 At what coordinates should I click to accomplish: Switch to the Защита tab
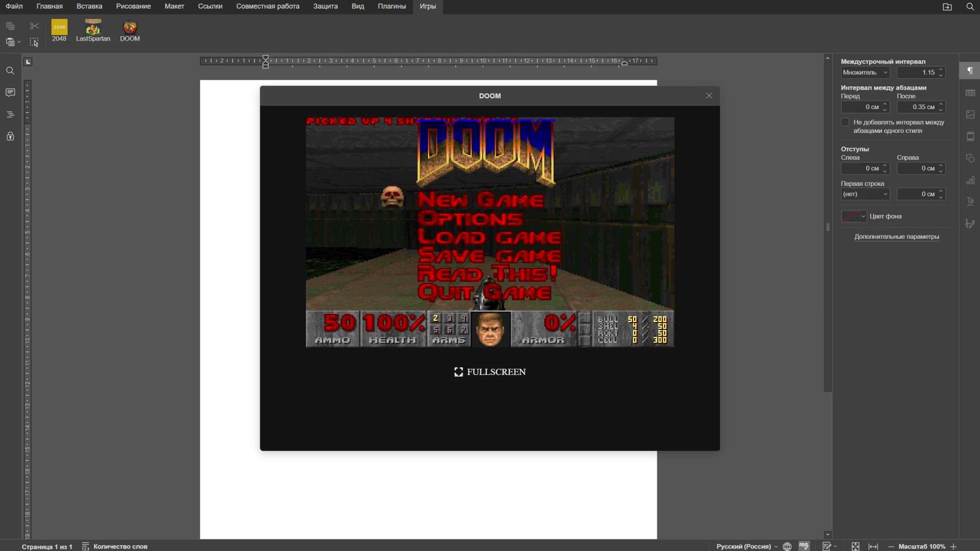point(325,6)
